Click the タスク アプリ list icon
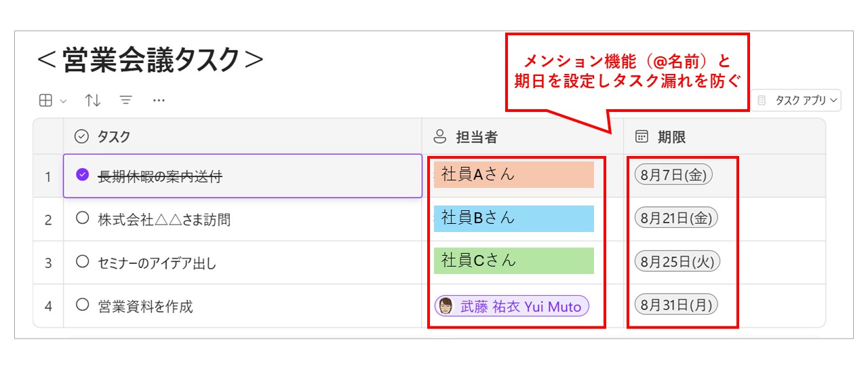Screen dimensions: 868x369 click(762, 100)
